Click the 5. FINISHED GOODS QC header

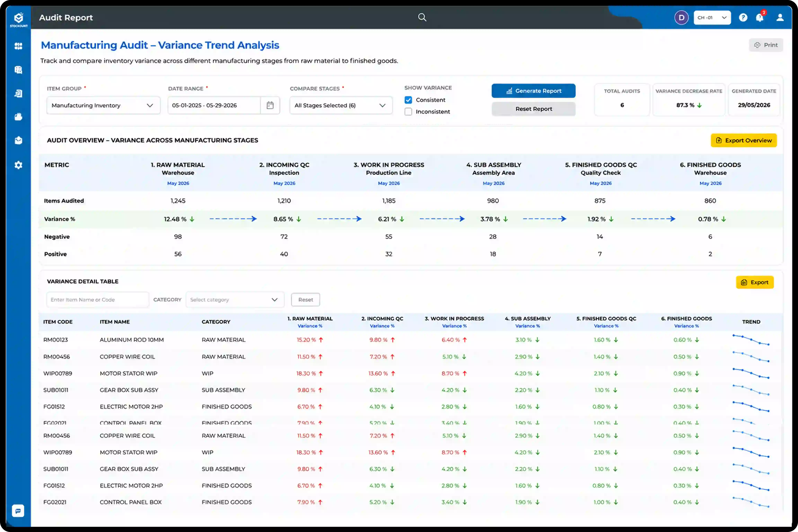[x=601, y=169]
